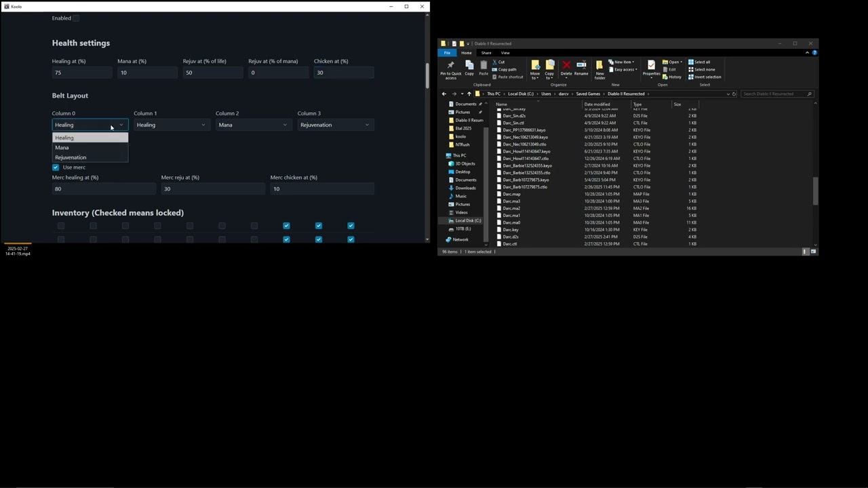This screenshot has width=868, height=488.
Task: Click Saved Games in the address breadcrumb
Action: click(x=588, y=94)
